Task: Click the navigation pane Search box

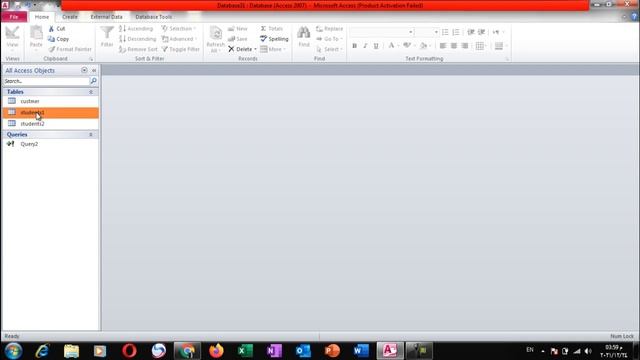Action: pyautogui.click(x=46, y=81)
